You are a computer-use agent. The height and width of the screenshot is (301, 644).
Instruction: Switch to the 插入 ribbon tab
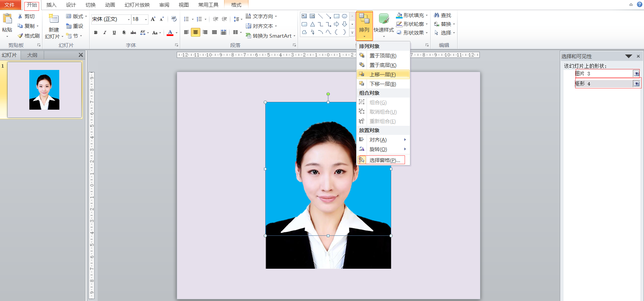pos(51,5)
